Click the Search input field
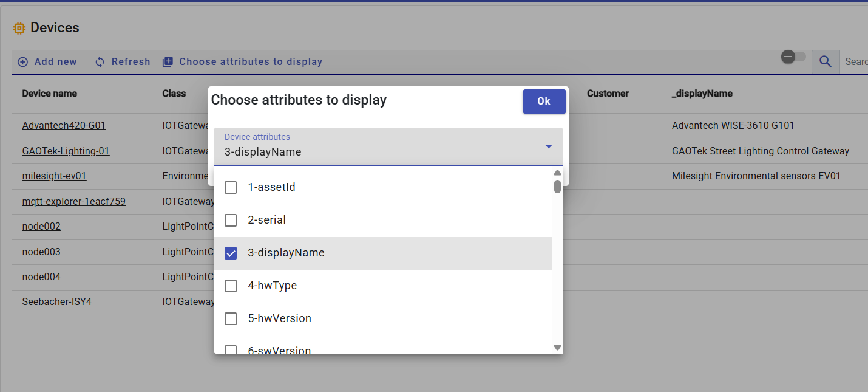 click(x=856, y=61)
